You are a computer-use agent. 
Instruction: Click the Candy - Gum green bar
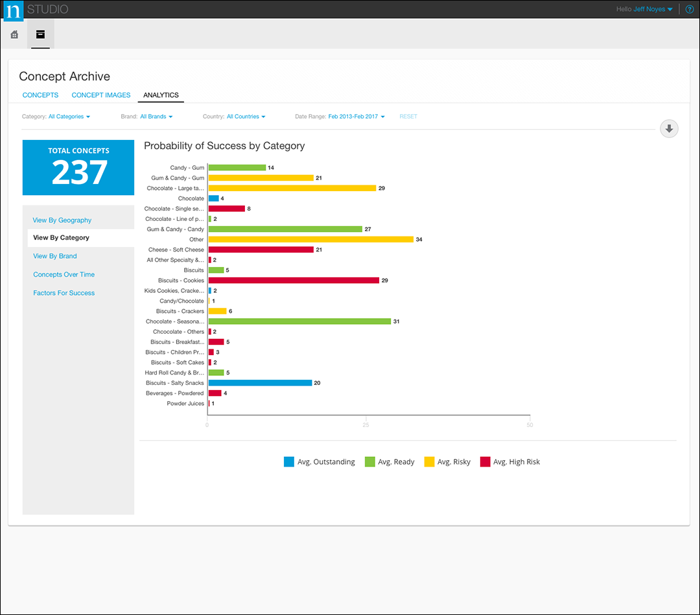point(237,168)
